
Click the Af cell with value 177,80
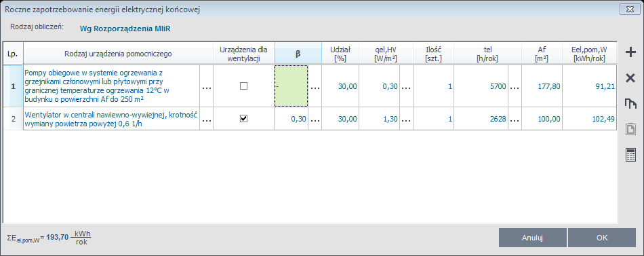[x=542, y=86]
